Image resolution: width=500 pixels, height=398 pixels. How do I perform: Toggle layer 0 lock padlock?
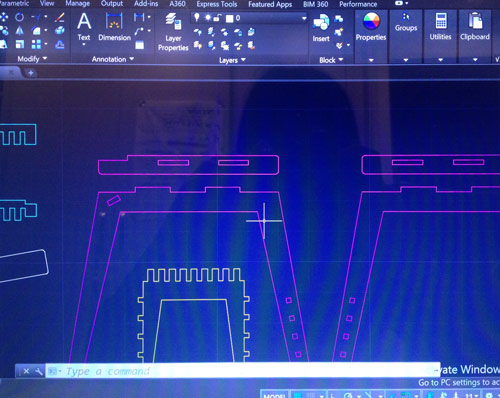tap(217, 17)
